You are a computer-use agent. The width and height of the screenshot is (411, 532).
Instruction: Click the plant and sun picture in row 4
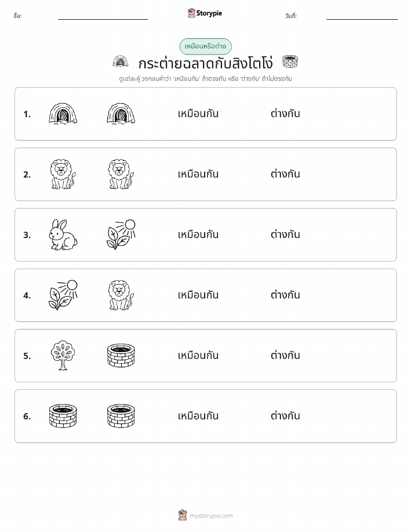click(x=63, y=295)
